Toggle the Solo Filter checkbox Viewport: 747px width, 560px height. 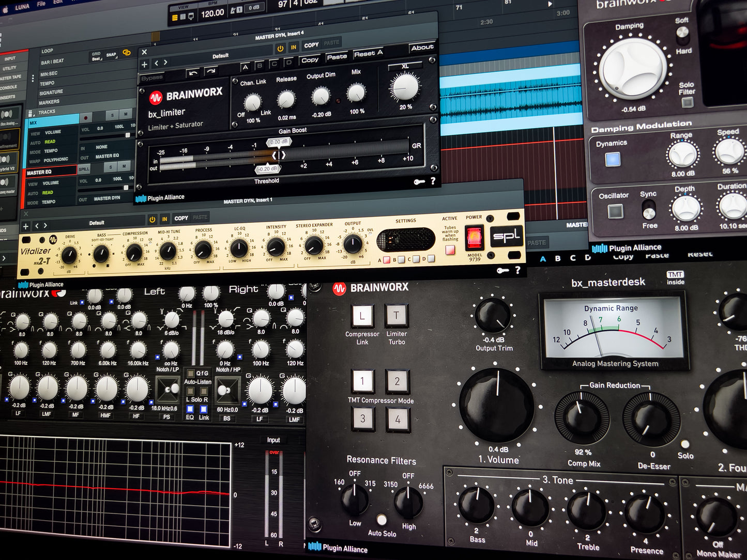687,102
